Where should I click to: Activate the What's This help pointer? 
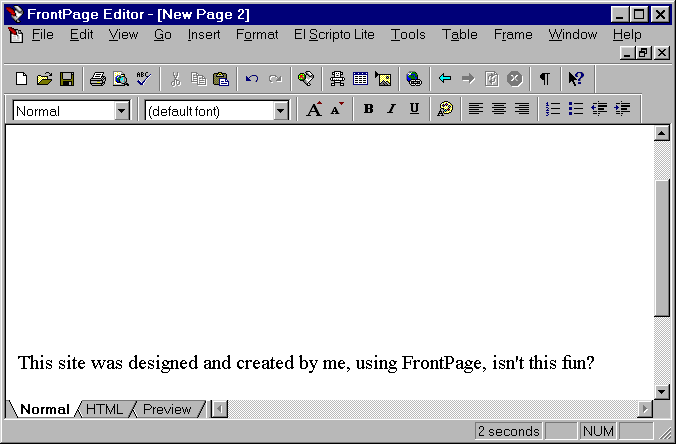click(x=576, y=79)
